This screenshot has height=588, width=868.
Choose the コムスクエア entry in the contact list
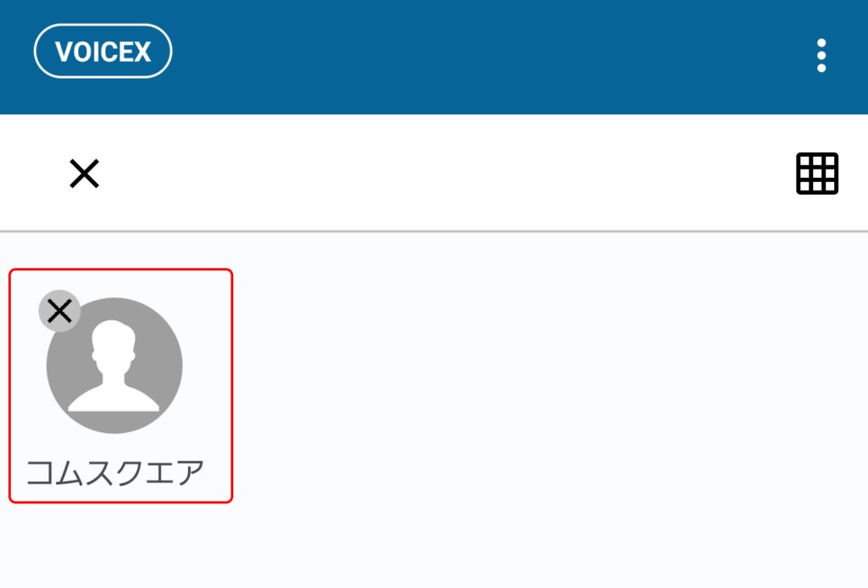click(120, 386)
